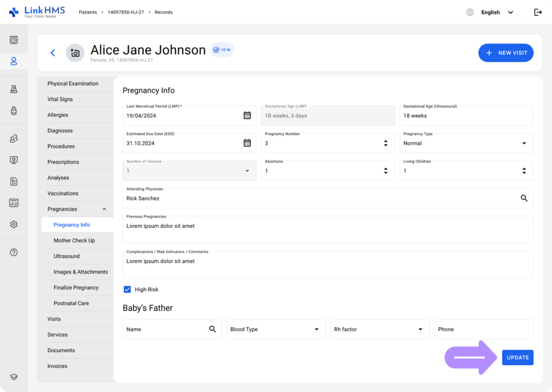552x392 pixels.
Task: Click the patient photo camera icon
Action: (x=75, y=53)
